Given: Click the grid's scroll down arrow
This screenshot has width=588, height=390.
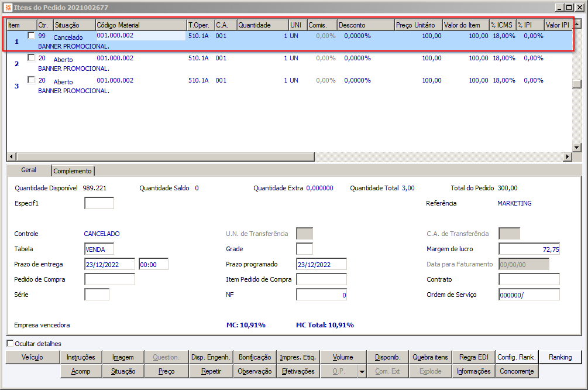Looking at the screenshot, I should 576,148.
